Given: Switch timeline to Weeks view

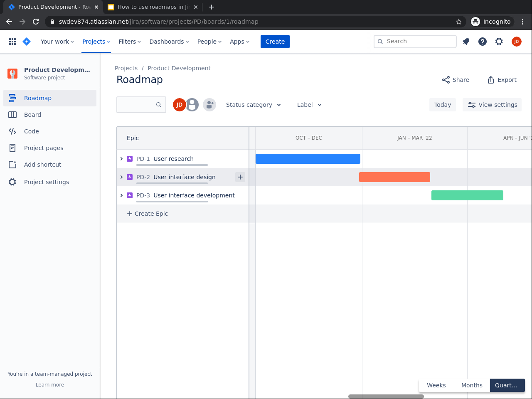Looking at the screenshot, I should coord(436,385).
